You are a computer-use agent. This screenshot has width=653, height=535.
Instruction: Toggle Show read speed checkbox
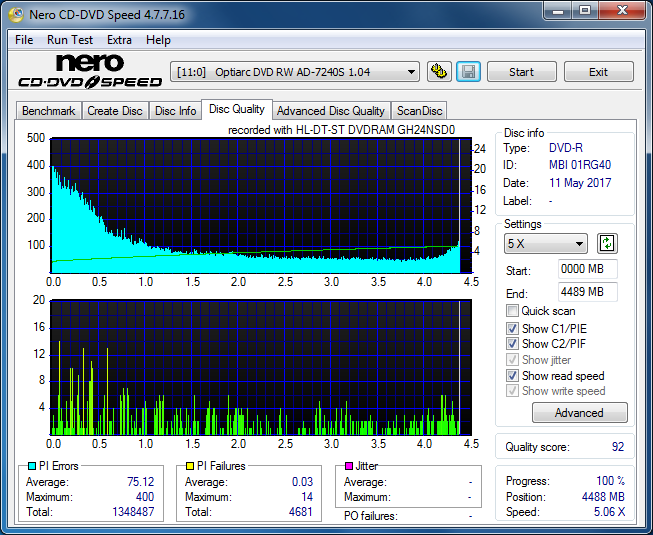(512, 376)
